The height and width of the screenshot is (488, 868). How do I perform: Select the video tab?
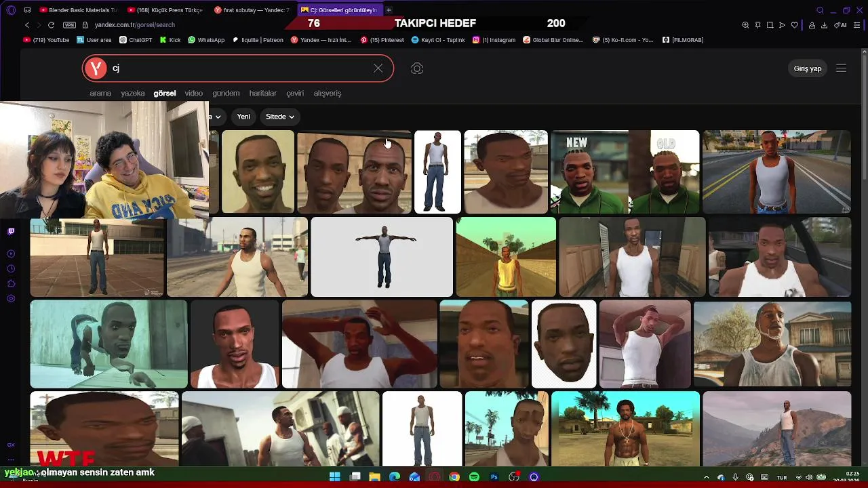coord(194,94)
